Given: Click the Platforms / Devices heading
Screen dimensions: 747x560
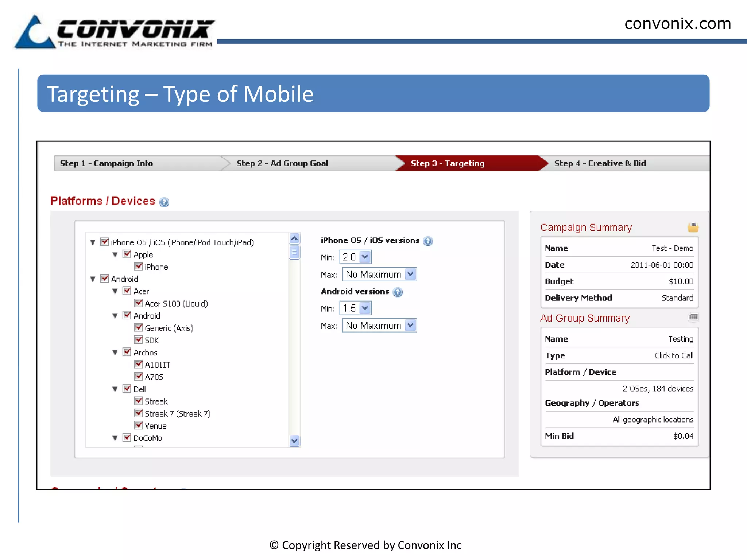Looking at the screenshot, I should tap(103, 201).
